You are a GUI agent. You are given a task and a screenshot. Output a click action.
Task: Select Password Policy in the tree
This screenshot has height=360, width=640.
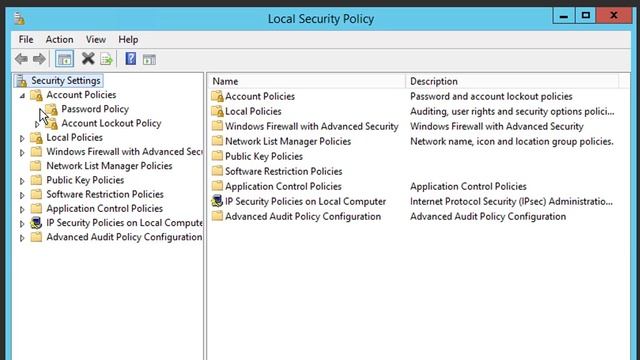pyautogui.click(x=95, y=109)
